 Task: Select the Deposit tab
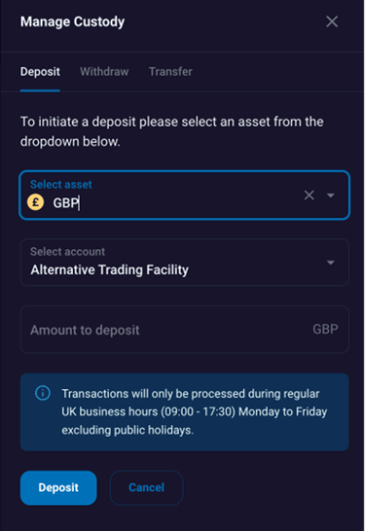(x=40, y=71)
